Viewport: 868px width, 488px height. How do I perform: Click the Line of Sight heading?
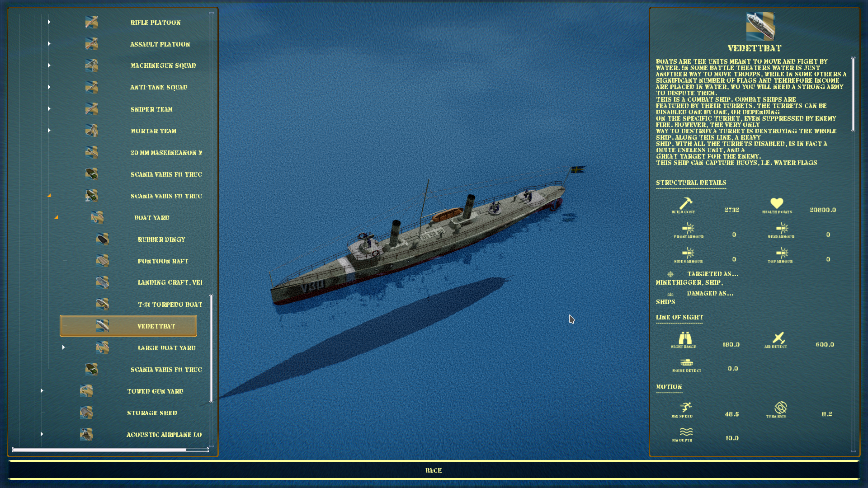click(679, 317)
